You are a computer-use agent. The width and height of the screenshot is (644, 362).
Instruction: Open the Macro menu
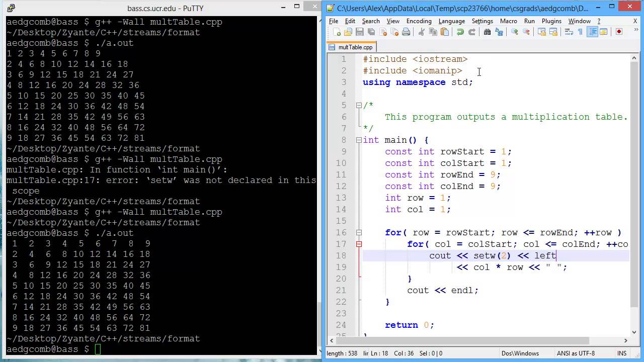click(x=509, y=21)
